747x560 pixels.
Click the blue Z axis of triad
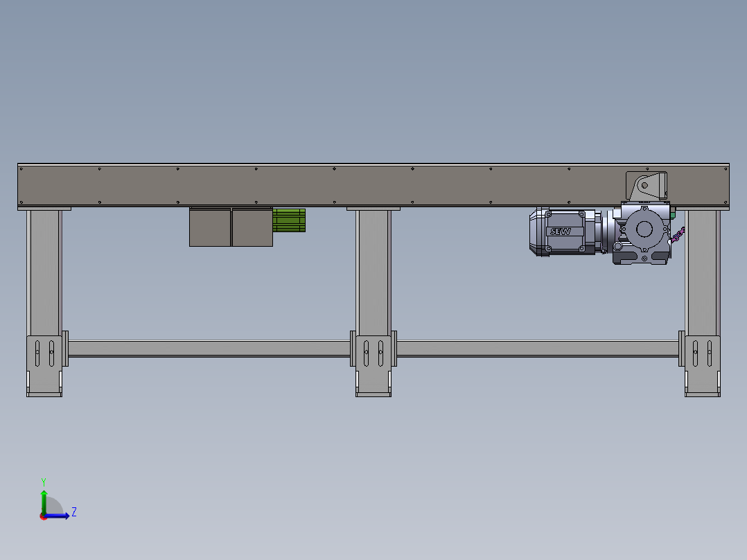[58, 516]
